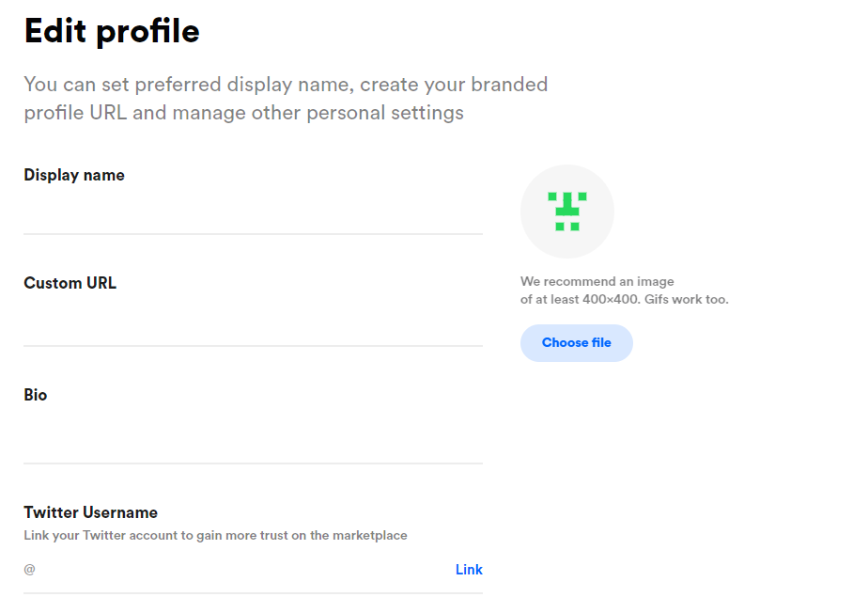
Task: Click the Display name input field
Action: (x=253, y=213)
